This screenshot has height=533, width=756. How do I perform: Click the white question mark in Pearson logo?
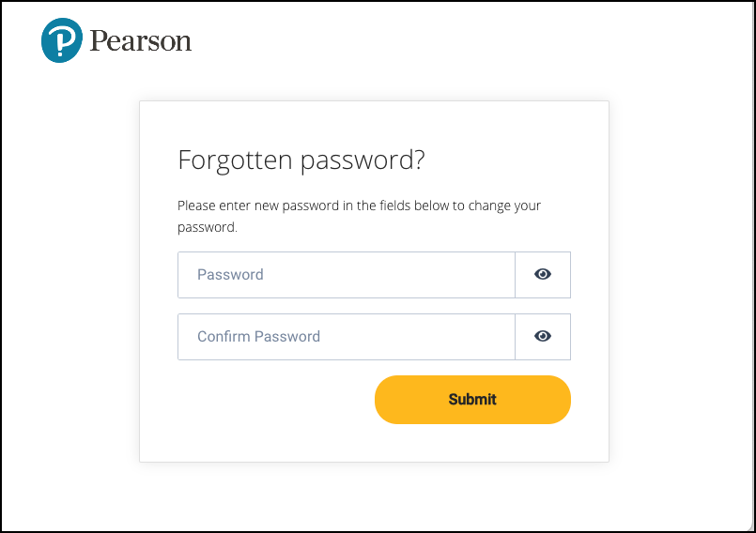62,42
